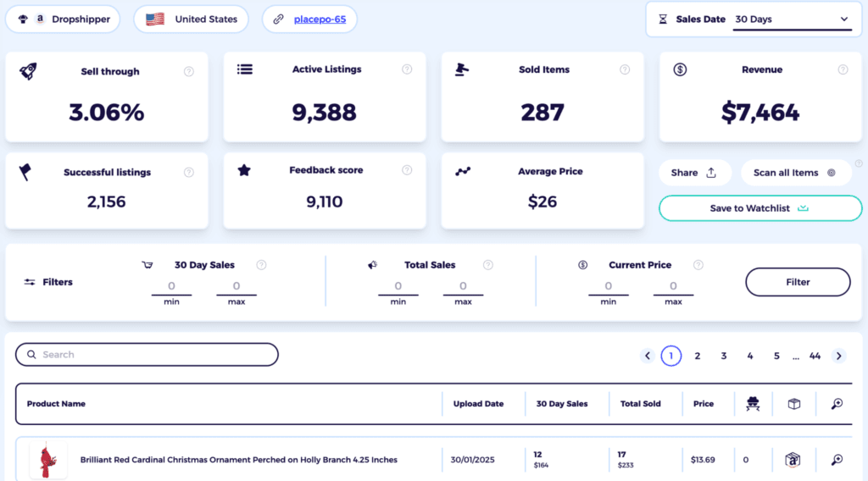Select page 44 in pagination

(x=815, y=356)
